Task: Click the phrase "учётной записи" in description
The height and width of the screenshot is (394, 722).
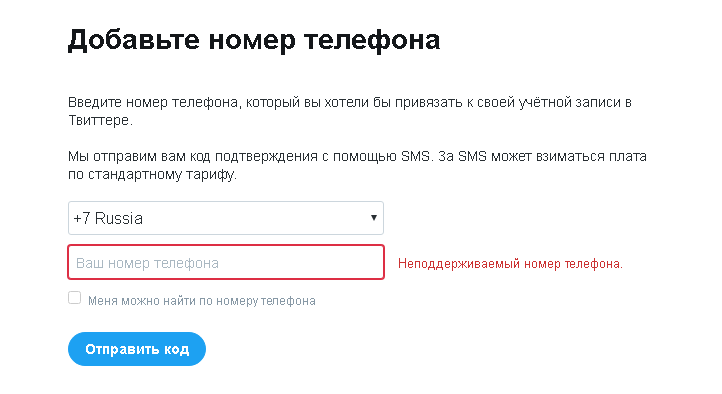Action: click(x=576, y=102)
